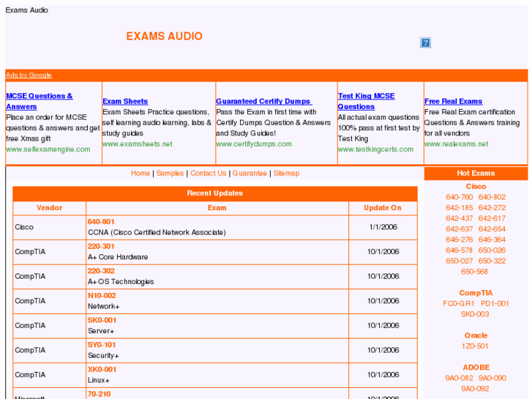Open Cisco vendor heading in Hot Exams
Viewport: 532px width, 399px height.
tap(476, 187)
